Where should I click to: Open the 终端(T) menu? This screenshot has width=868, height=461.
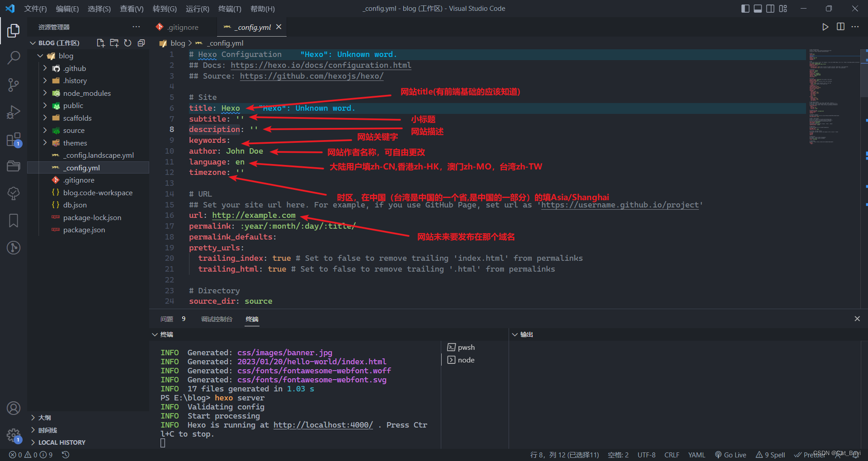230,9
